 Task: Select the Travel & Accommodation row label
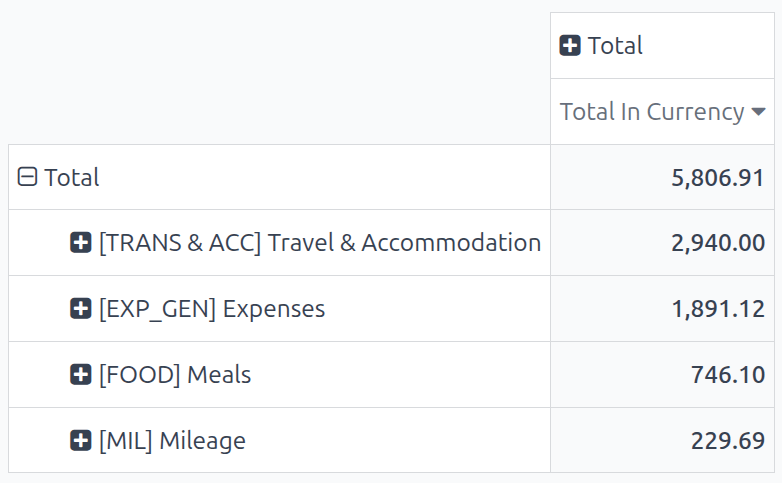pos(319,243)
